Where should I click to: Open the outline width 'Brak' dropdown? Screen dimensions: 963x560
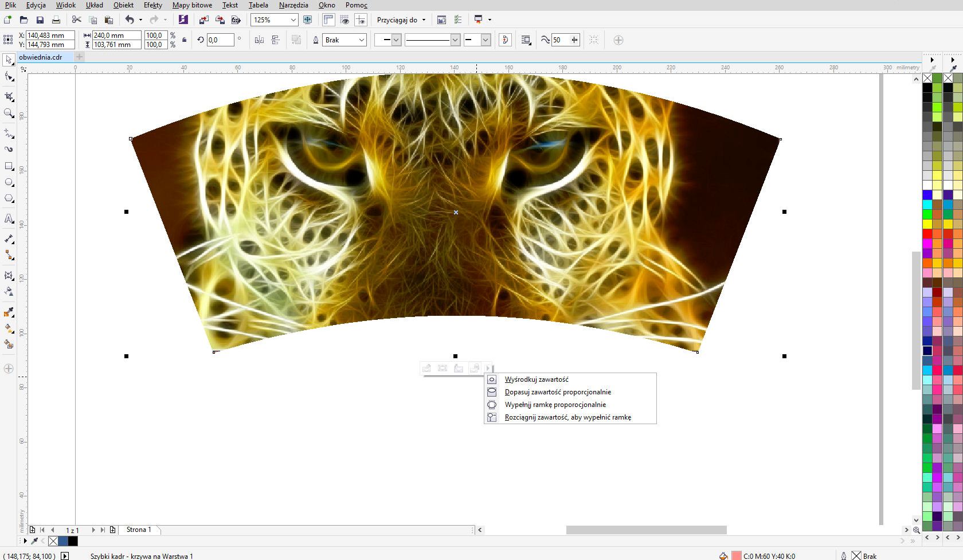click(361, 40)
